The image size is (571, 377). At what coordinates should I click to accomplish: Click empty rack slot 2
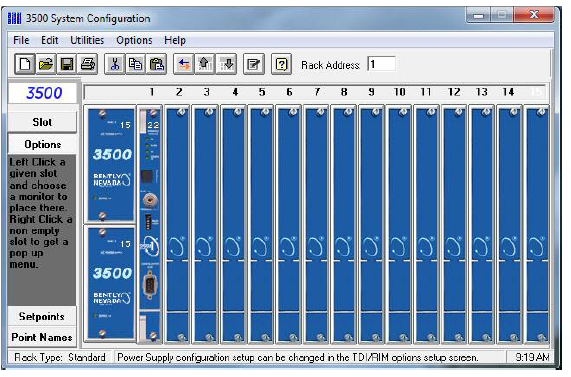[177, 224]
